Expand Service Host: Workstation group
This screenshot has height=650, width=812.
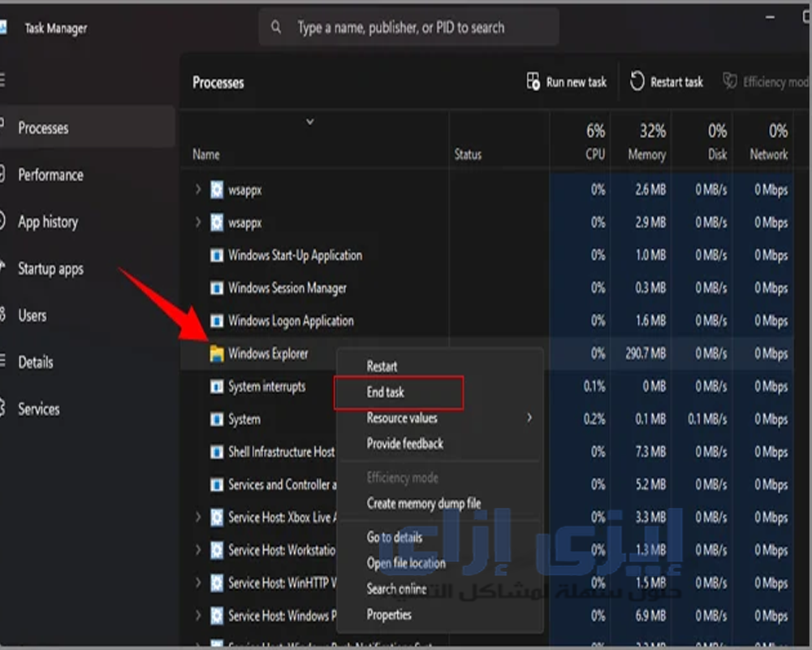198,550
